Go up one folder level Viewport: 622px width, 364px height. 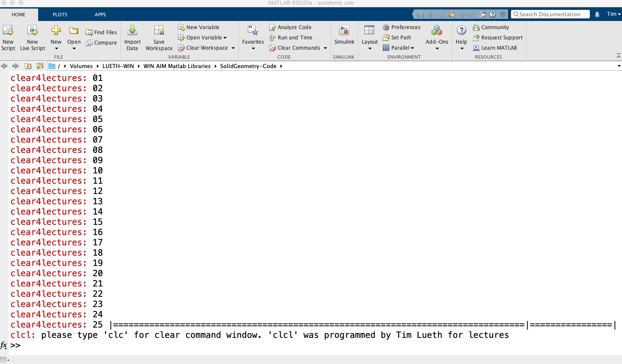(x=28, y=66)
